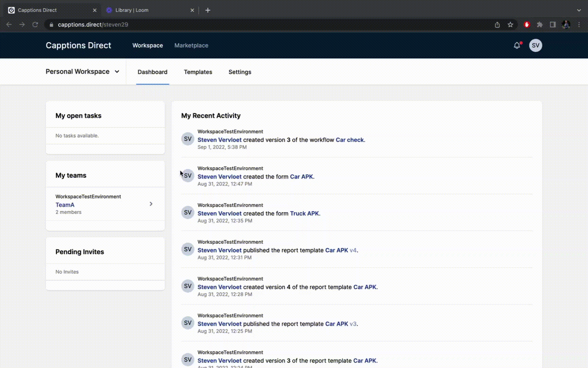The width and height of the screenshot is (588, 368).
Task: Click the '2 members' text under TeamA
Action: [68, 212]
